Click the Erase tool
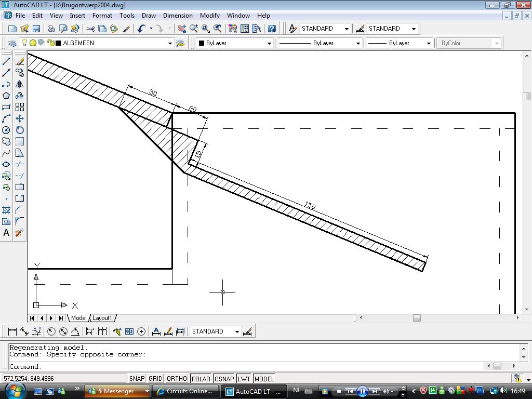The height and width of the screenshot is (399, 532). 20,61
